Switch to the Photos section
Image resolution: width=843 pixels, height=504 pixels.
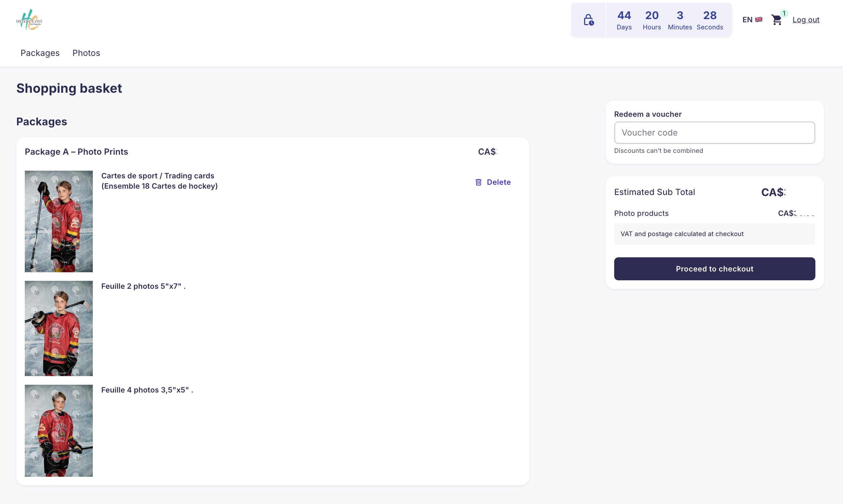click(86, 53)
